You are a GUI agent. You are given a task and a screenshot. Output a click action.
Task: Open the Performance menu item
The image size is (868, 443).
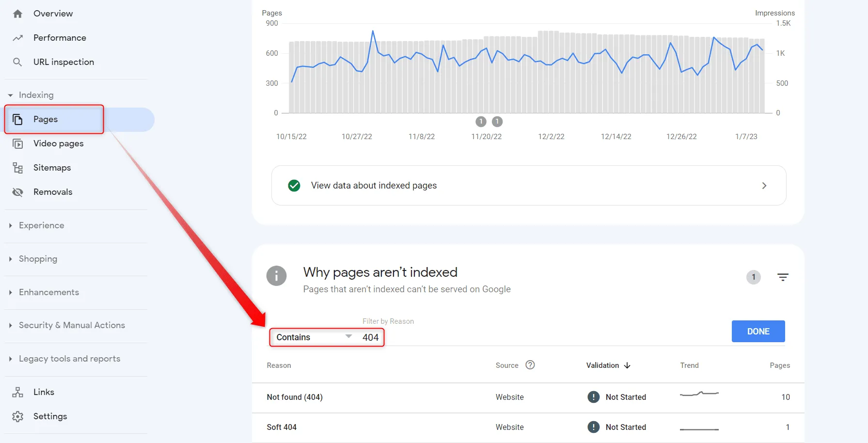[x=60, y=38]
